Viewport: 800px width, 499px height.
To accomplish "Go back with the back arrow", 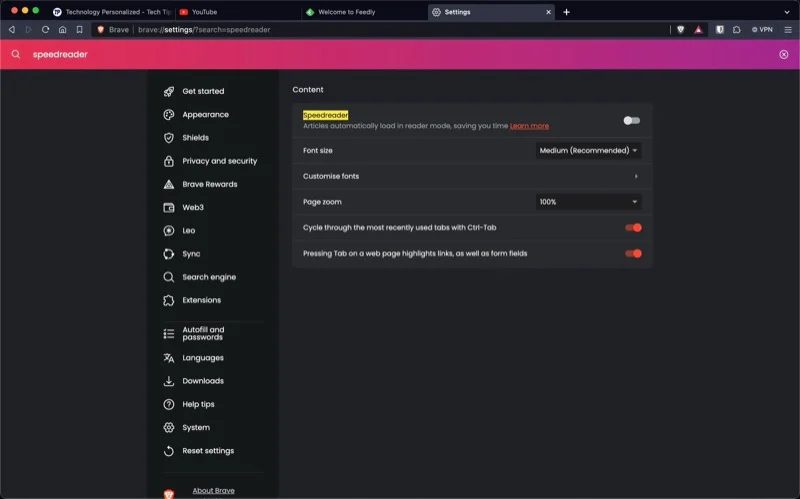I will 12,30.
